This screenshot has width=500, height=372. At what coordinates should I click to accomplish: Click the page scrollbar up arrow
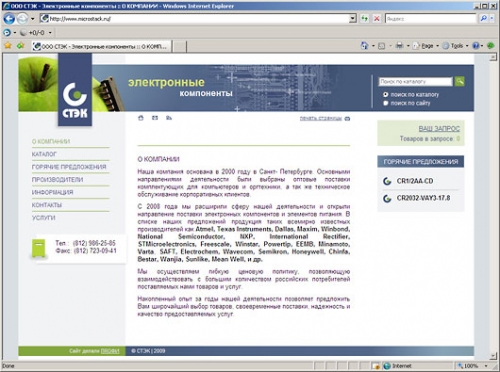(493, 57)
